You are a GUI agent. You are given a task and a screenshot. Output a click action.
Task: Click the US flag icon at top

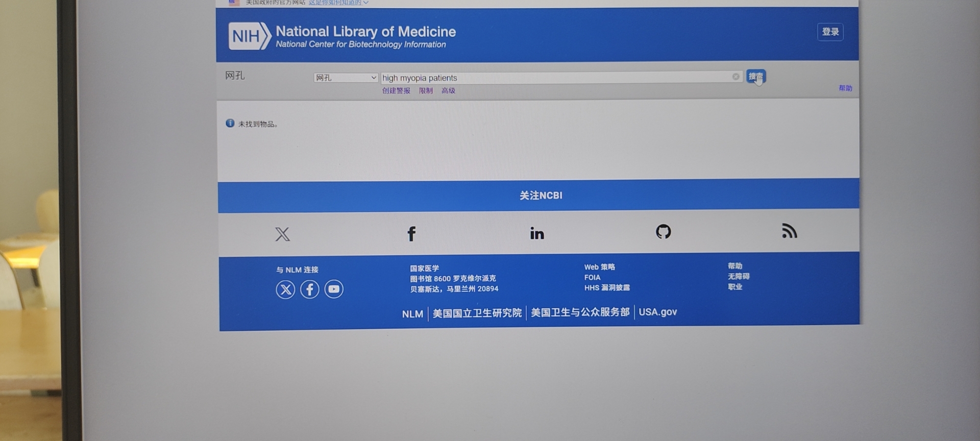point(234,3)
